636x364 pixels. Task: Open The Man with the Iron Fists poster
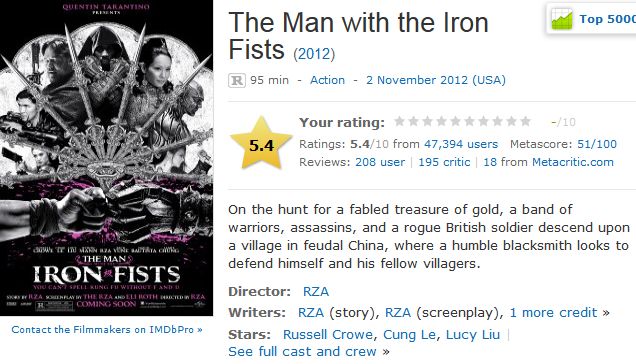(x=106, y=158)
